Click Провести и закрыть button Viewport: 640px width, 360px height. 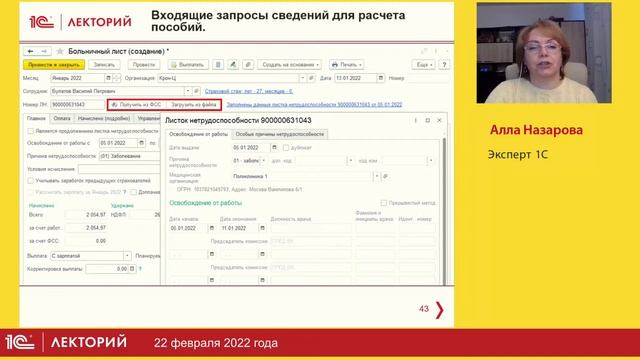point(54,64)
